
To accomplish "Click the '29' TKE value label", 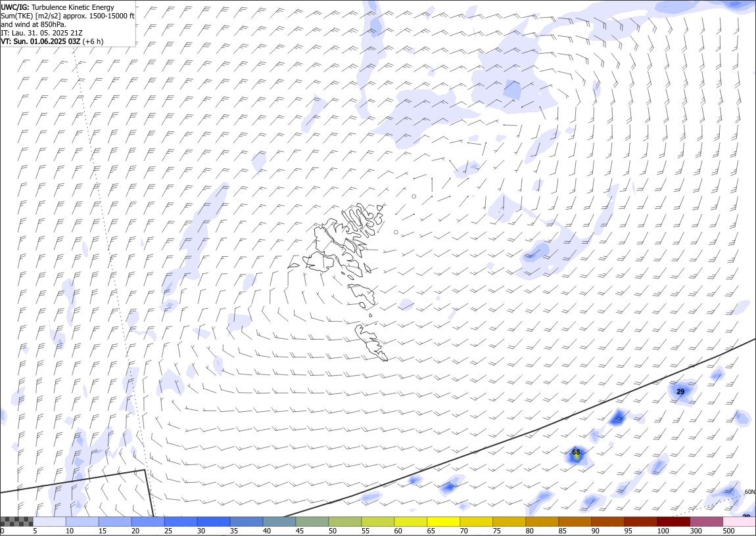I will (680, 391).
